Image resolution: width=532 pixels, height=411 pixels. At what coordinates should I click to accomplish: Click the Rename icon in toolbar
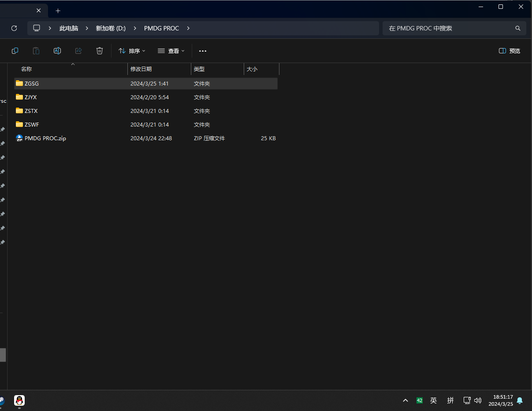click(x=57, y=51)
